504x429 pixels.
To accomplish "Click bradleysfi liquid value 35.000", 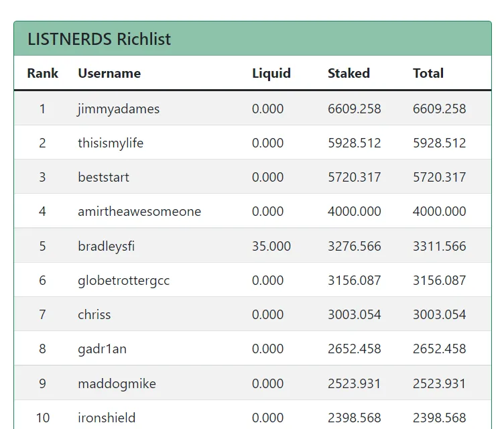I will pyautogui.click(x=271, y=246).
